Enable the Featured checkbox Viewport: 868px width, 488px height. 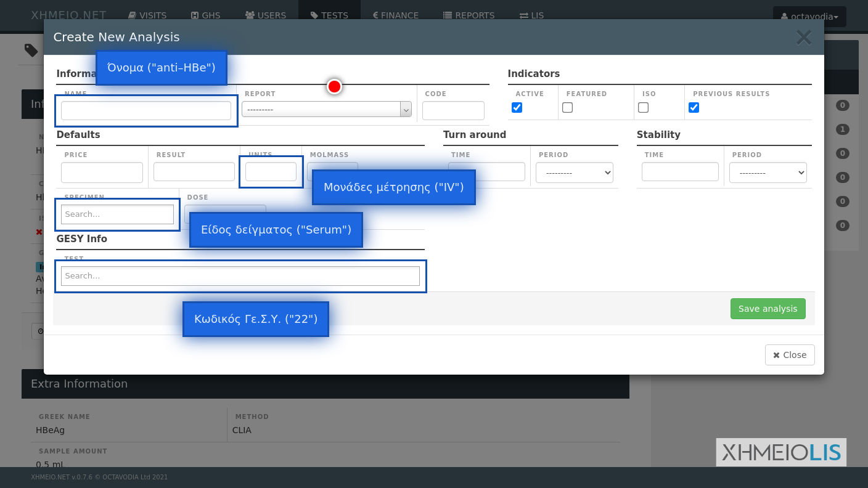[567, 108]
